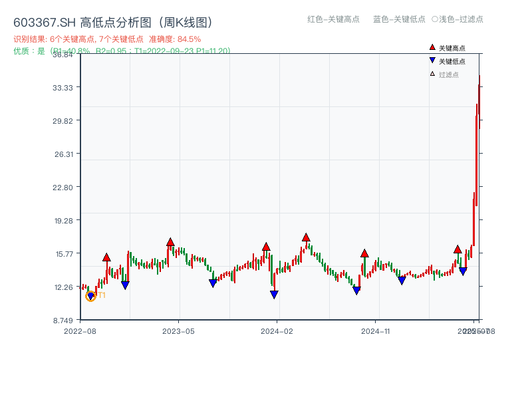Click the first red key-high triangle after T1
The height and width of the screenshot is (399, 532).
pyautogui.click(x=106, y=257)
